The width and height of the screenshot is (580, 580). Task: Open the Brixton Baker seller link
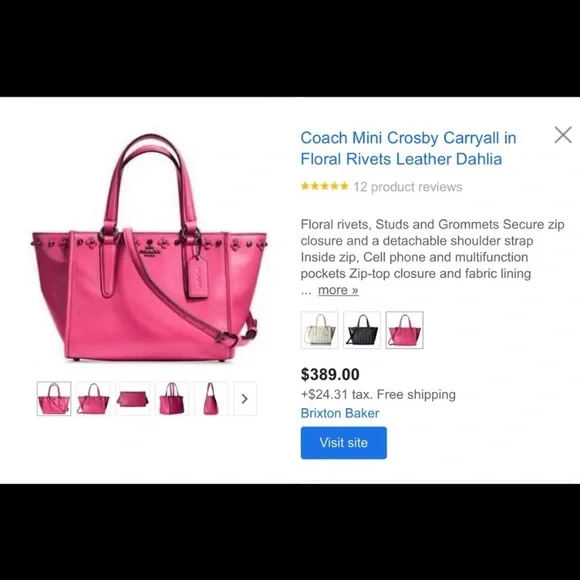click(x=340, y=413)
